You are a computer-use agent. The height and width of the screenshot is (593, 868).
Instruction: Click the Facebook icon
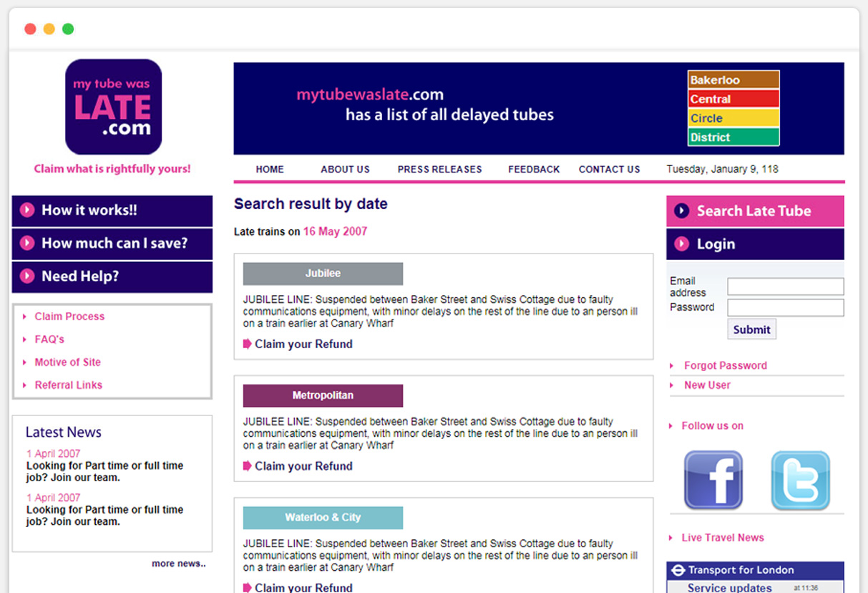coord(713,480)
